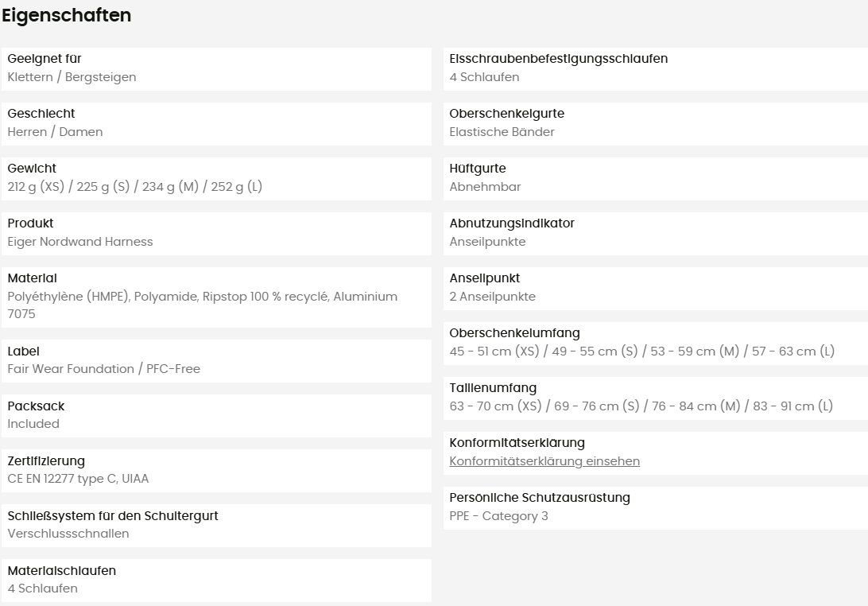
Task: Open the Konformitätserklärung einsehen link
Action: point(544,461)
